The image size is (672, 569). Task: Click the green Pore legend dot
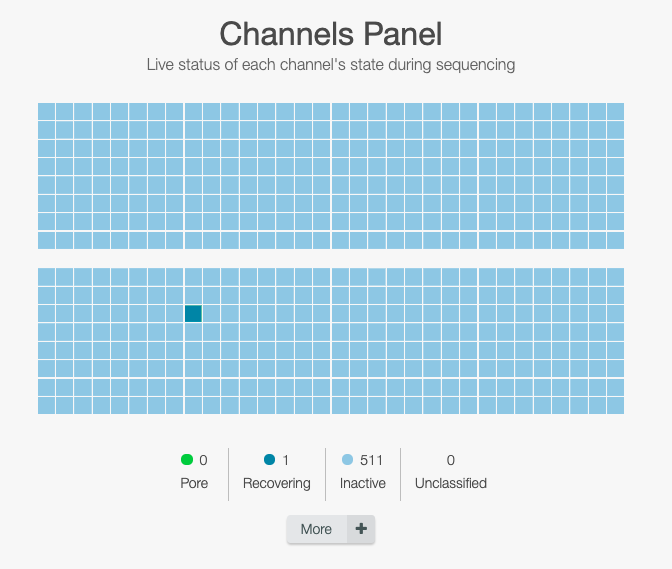187,460
